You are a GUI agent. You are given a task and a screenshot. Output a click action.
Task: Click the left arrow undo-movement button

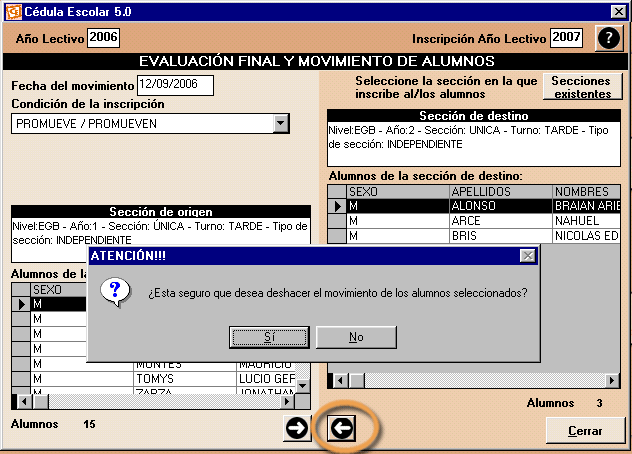pyautogui.click(x=342, y=428)
